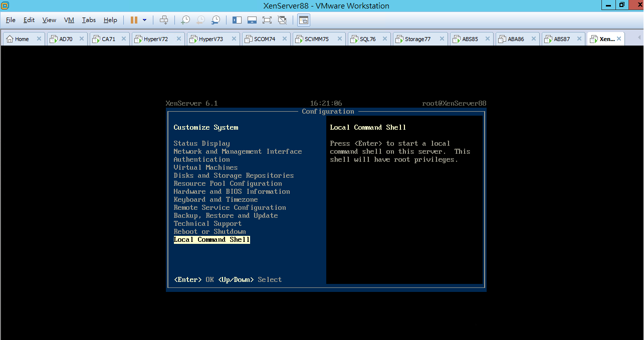Toggle the thumbnail bar icon

click(252, 20)
